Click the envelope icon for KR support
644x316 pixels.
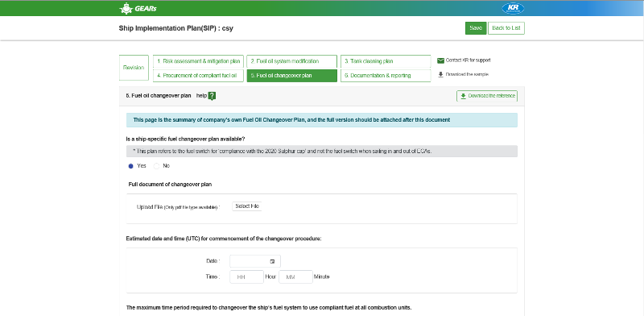pyautogui.click(x=440, y=60)
